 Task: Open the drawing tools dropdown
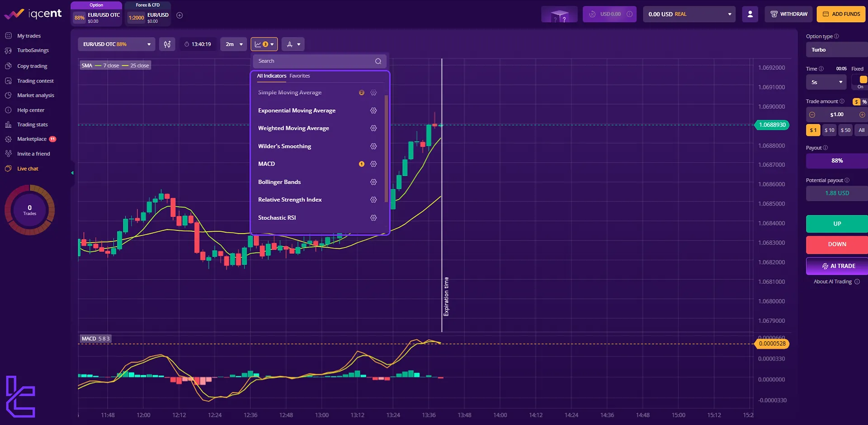click(x=293, y=44)
